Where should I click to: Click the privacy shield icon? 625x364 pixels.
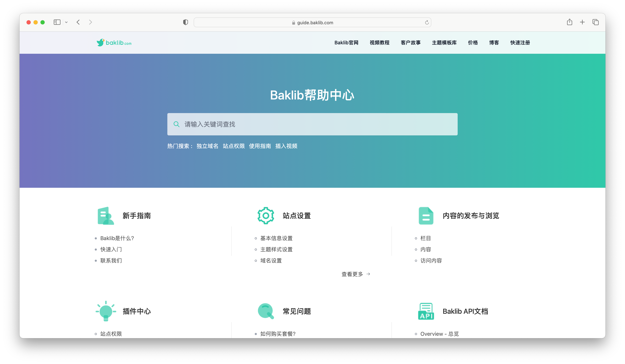tap(185, 22)
